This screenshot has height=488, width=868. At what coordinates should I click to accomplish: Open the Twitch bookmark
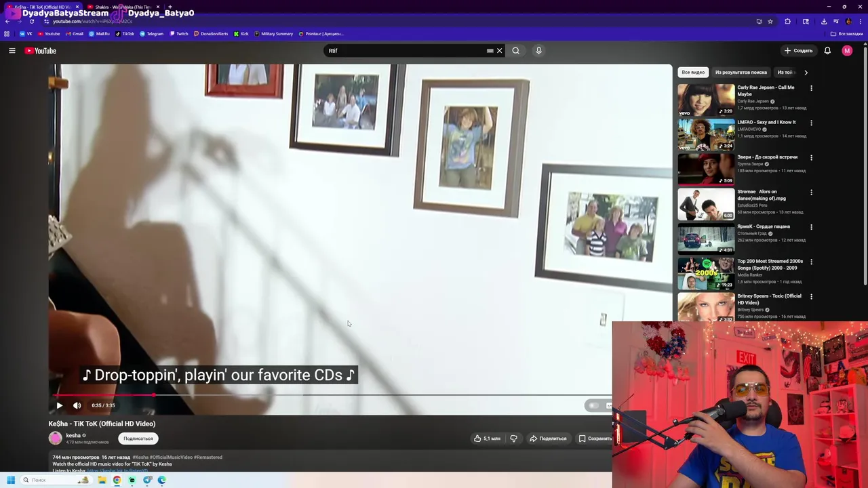(x=179, y=34)
